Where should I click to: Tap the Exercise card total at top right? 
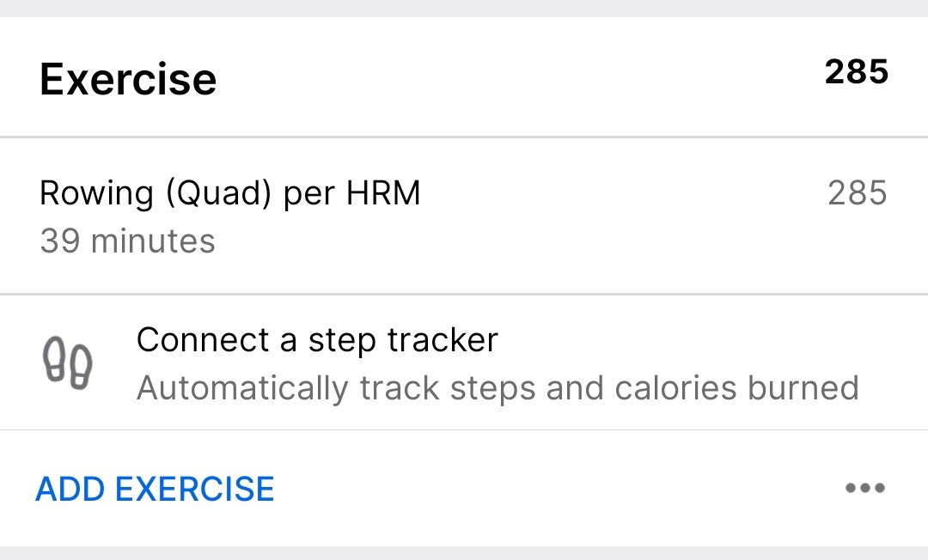tap(859, 73)
